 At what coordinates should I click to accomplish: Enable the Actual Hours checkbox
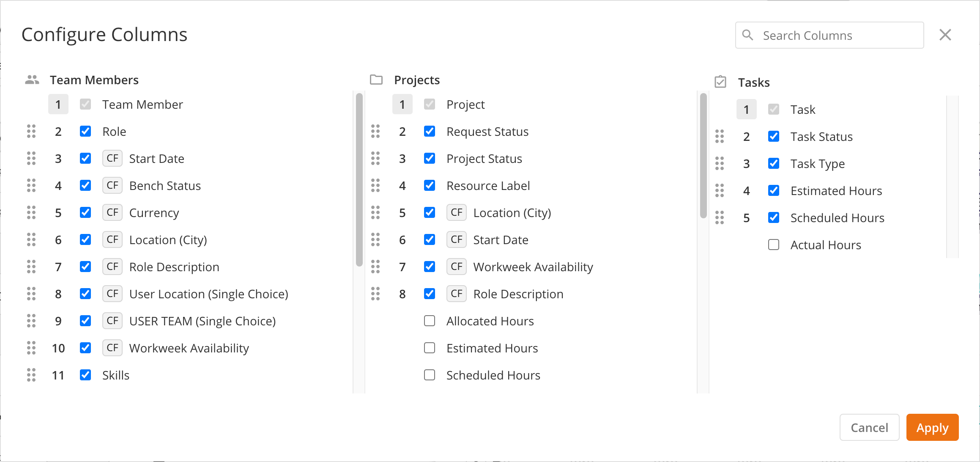pyautogui.click(x=774, y=245)
